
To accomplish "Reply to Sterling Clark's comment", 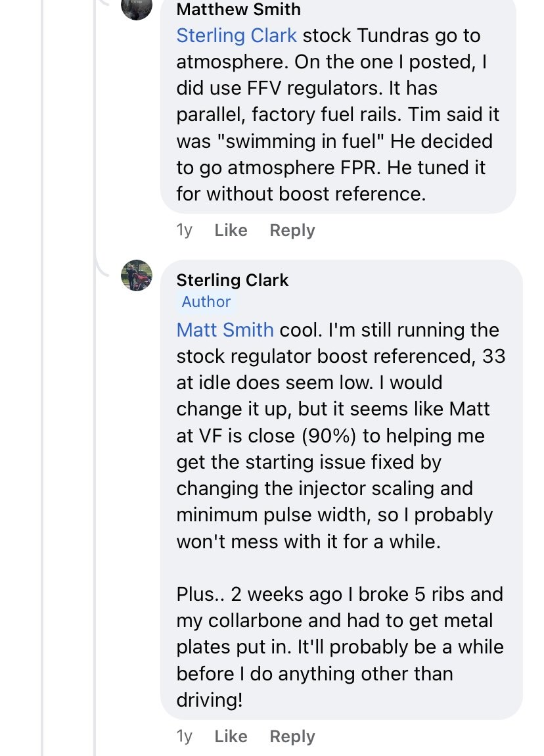I will (x=292, y=736).
